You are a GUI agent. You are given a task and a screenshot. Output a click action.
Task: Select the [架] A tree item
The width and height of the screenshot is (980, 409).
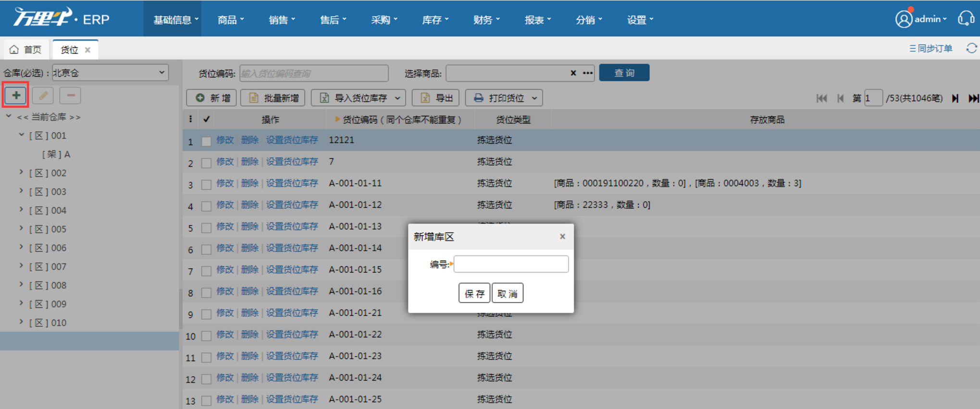pyautogui.click(x=56, y=154)
